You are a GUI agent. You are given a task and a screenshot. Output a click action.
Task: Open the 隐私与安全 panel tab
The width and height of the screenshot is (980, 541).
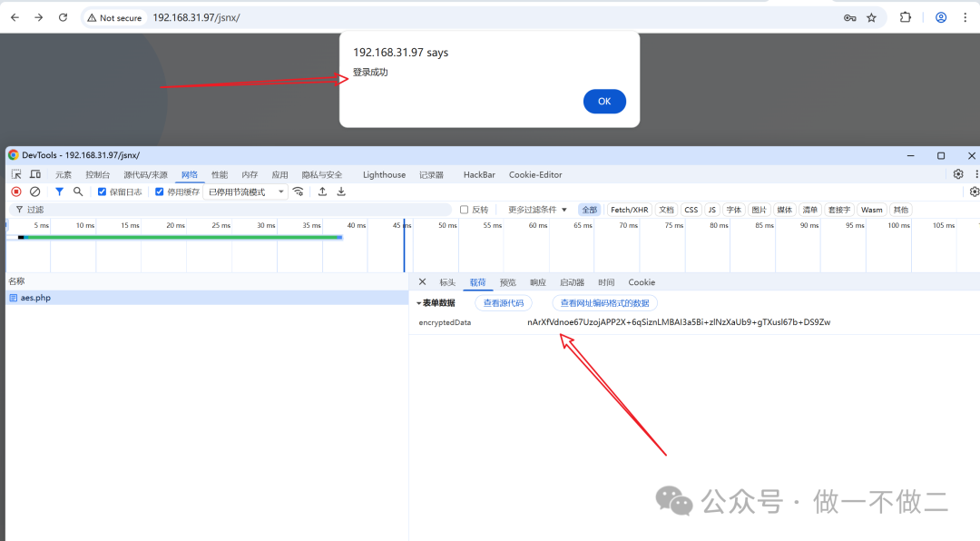pos(322,175)
